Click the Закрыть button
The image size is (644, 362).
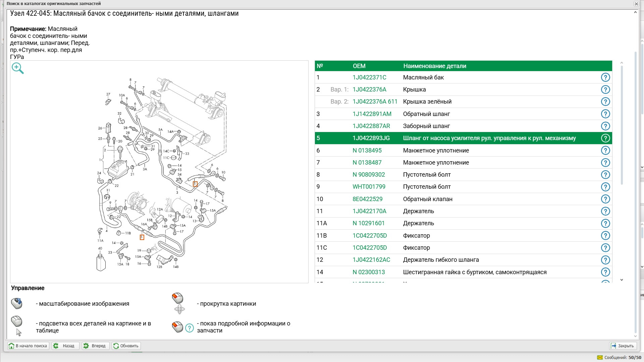[x=623, y=346]
